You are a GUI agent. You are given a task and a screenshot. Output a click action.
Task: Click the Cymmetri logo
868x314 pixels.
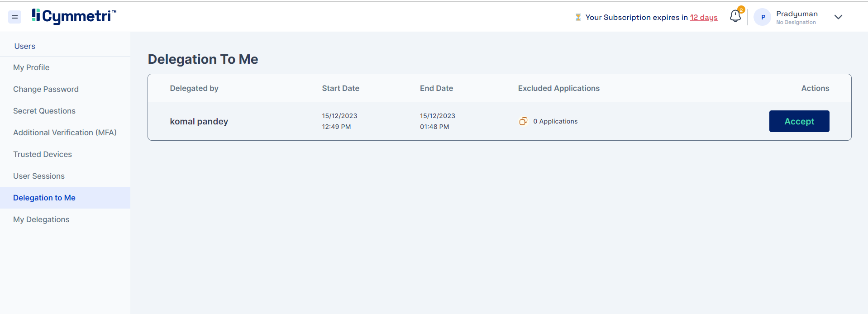[x=74, y=16]
